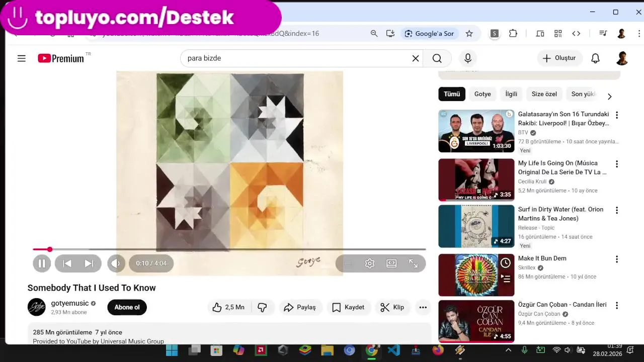Open the My Life Is Going On thumbnail
This screenshot has height=362, width=644.
coord(476,180)
